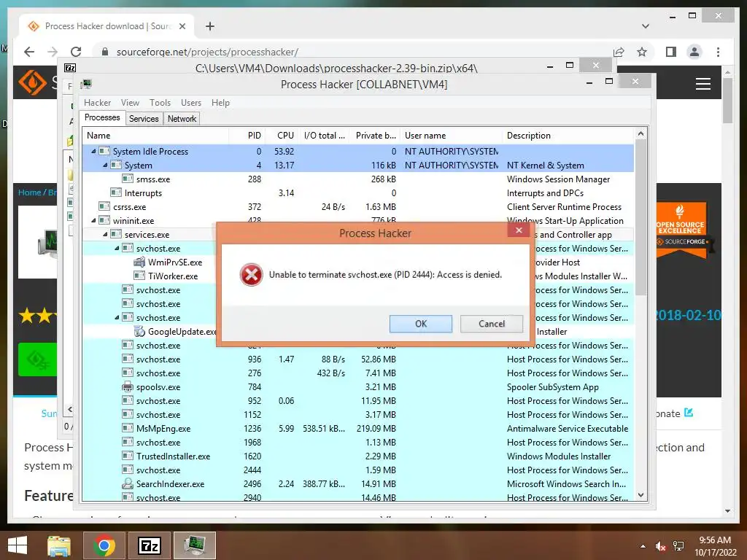The width and height of the screenshot is (747, 560).
Task: Click the red error icon in the dialog
Action: (x=252, y=275)
